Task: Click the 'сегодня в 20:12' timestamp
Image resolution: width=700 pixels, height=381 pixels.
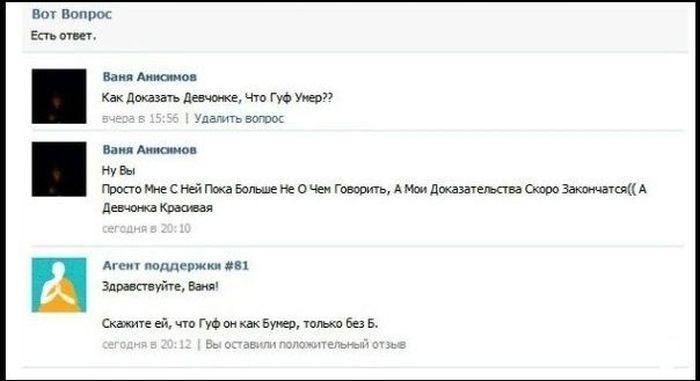Action: [x=146, y=344]
